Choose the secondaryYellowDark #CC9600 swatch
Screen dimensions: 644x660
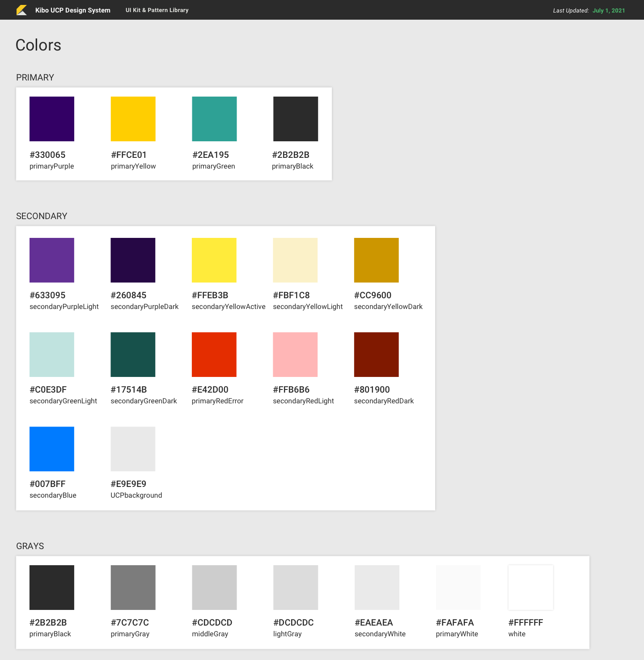point(377,260)
